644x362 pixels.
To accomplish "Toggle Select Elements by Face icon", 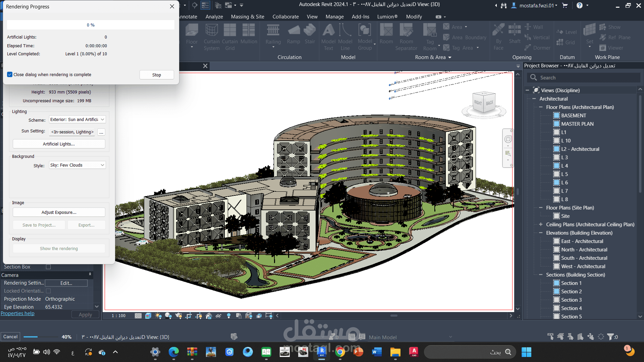I will coord(581,337).
